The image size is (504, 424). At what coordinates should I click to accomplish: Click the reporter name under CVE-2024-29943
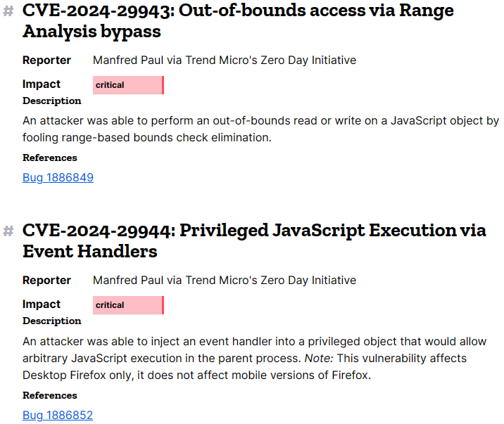(x=225, y=60)
